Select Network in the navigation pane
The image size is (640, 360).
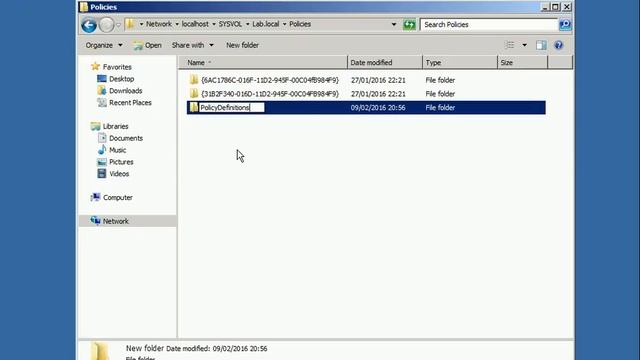pos(116,221)
